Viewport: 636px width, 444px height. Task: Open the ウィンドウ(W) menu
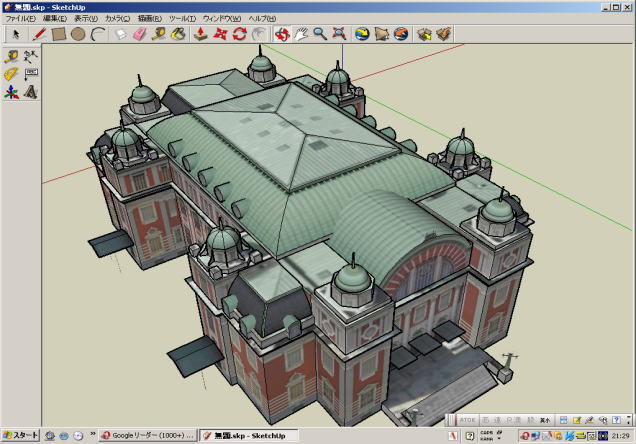coord(222,19)
